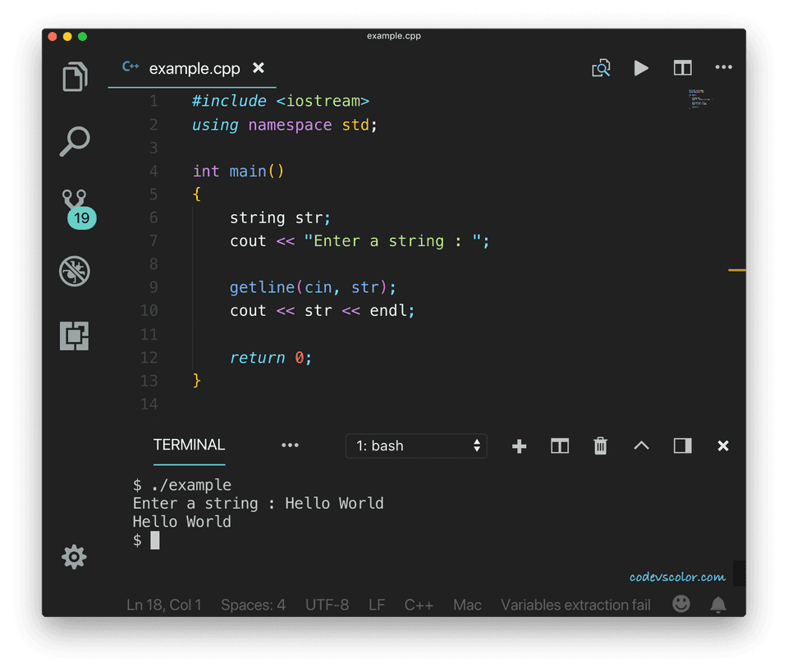Kill the active terminal with the trash icon

(600, 446)
